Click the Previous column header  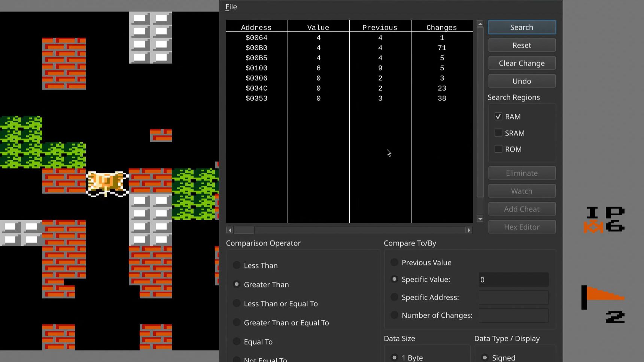coord(380,28)
